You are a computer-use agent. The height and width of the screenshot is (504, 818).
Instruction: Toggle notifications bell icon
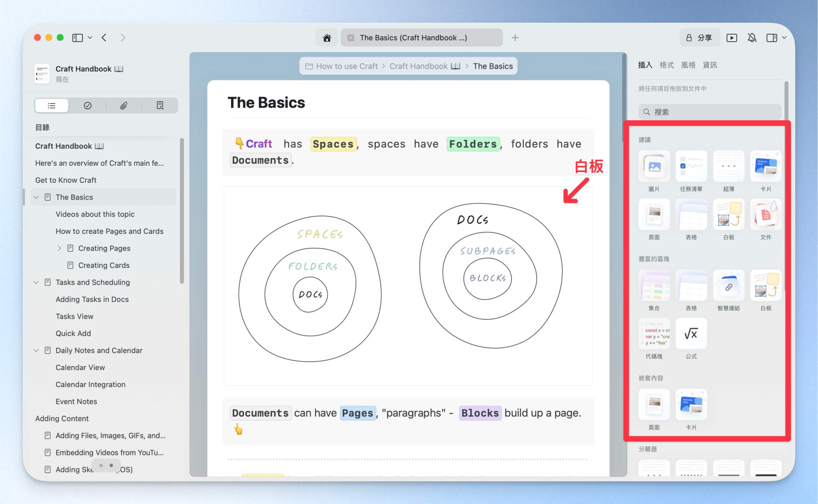pos(752,38)
